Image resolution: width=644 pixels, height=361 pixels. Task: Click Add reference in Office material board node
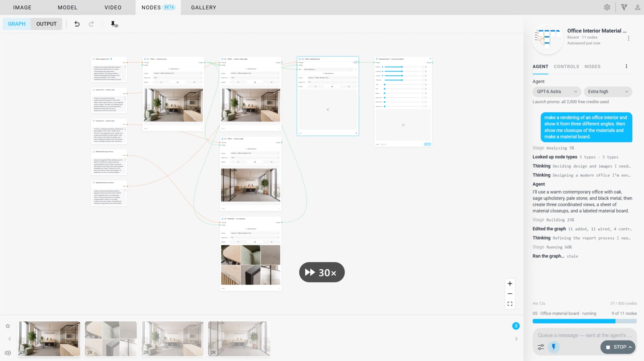point(328,73)
